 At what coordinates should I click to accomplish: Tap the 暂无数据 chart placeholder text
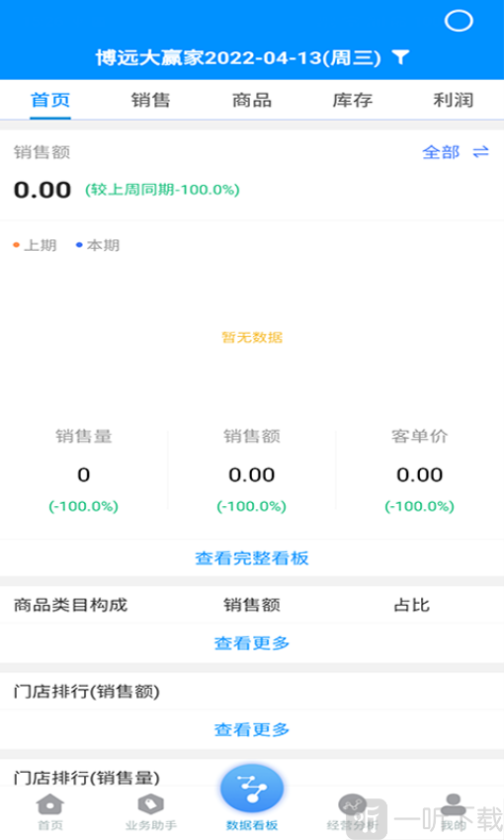tap(252, 337)
